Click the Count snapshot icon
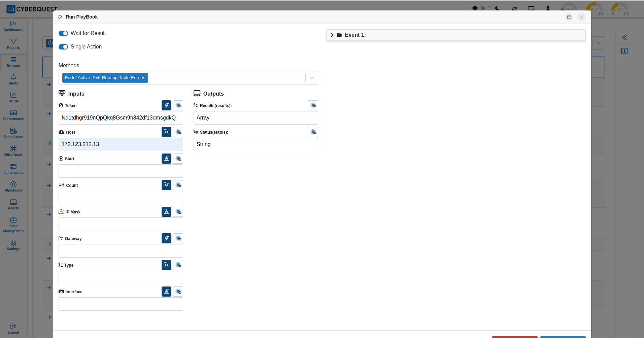 (167, 185)
